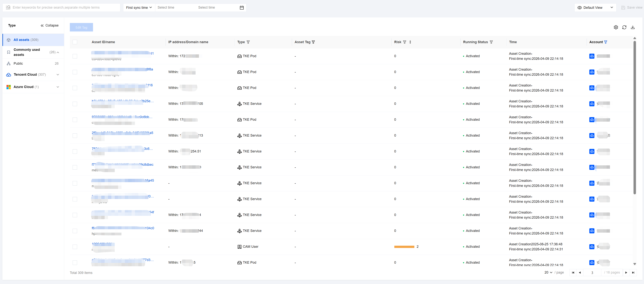644x284 pixels.
Task: Click the eye icon of Default View
Action: click(579, 8)
